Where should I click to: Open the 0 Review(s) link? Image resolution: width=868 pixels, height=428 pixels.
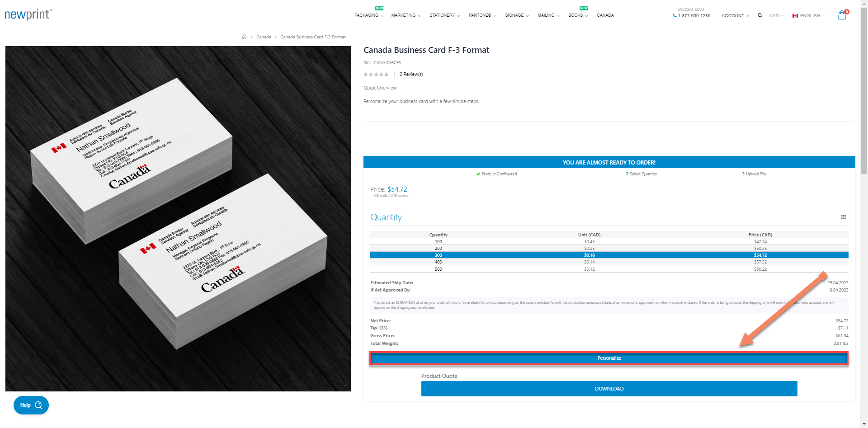[x=411, y=74]
